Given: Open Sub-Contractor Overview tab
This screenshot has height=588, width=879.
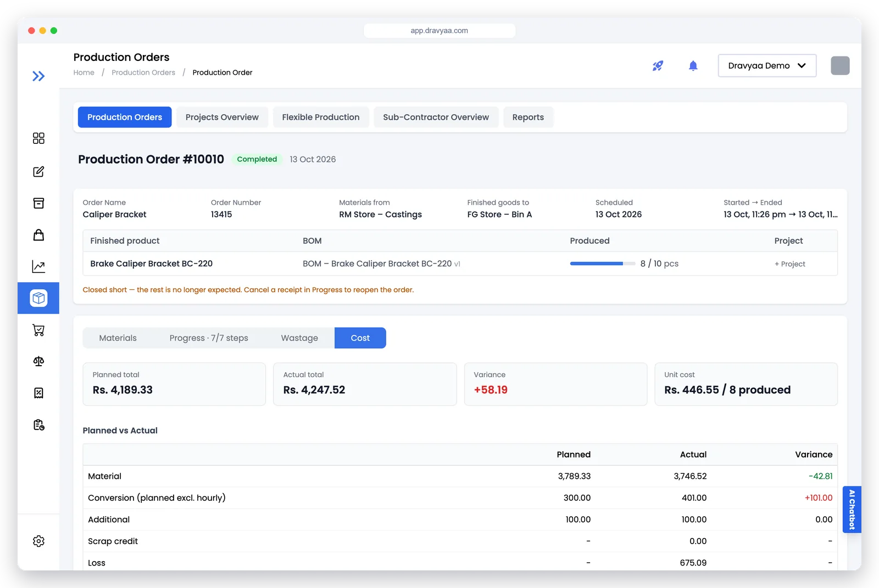Looking at the screenshot, I should pyautogui.click(x=436, y=117).
